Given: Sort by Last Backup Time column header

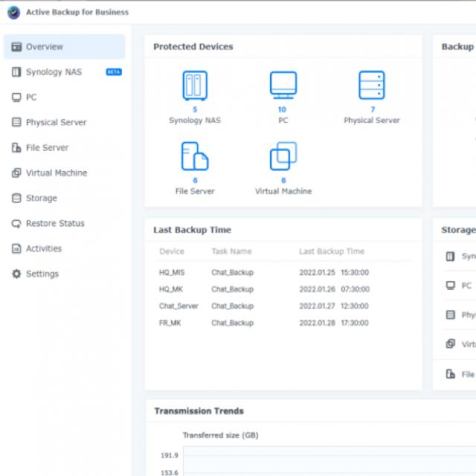Looking at the screenshot, I should point(332,251).
